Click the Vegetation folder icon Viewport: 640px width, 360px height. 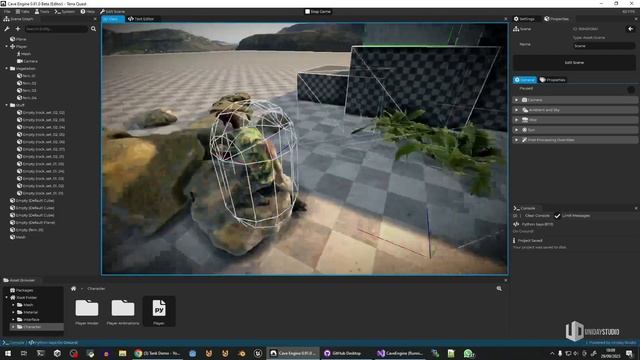12,69
